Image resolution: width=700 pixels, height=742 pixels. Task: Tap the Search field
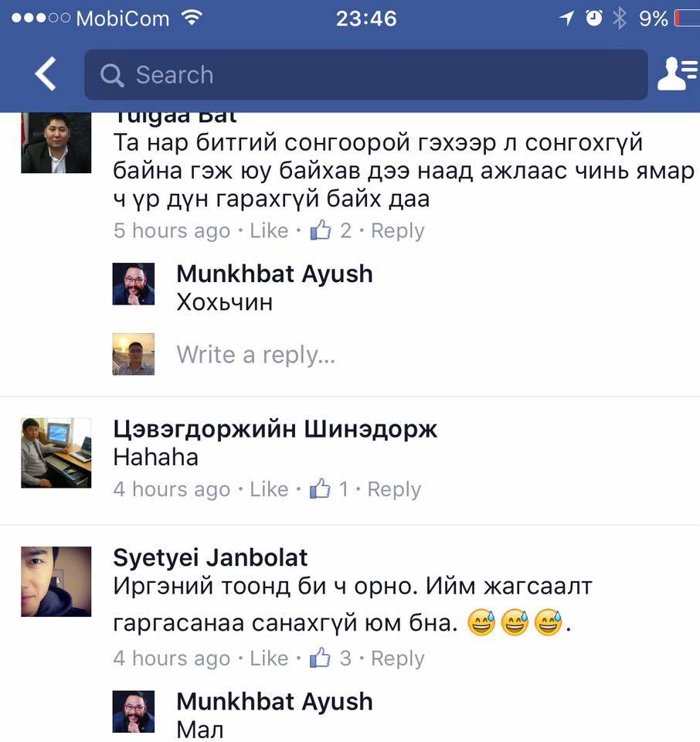[x=366, y=75]
